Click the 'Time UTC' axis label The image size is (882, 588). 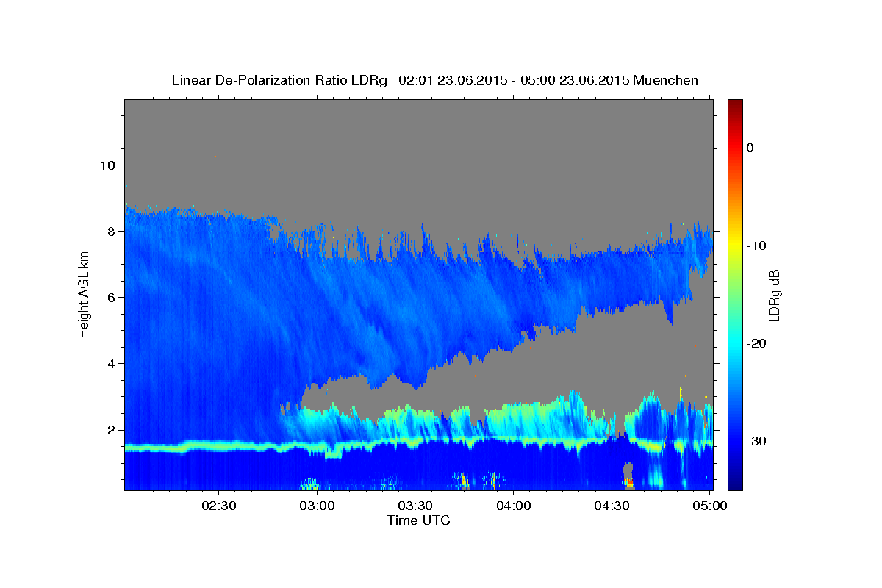[418, 520]
